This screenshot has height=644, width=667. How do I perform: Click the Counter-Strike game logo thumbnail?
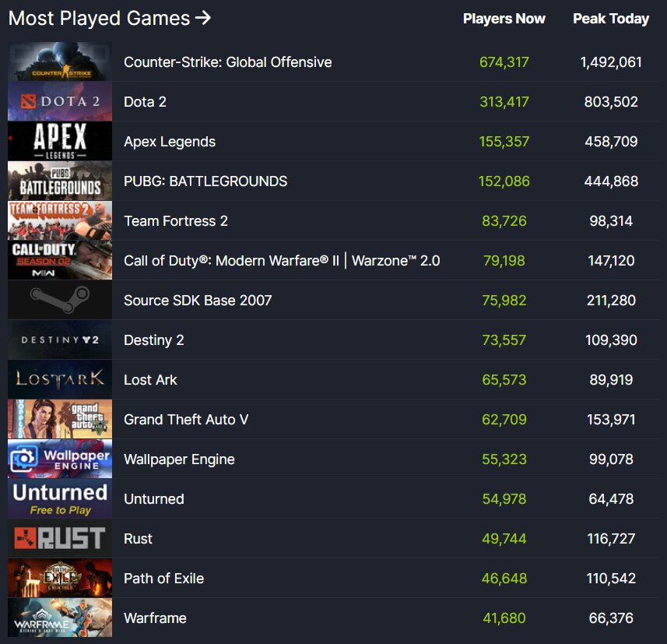pos(60,62)
